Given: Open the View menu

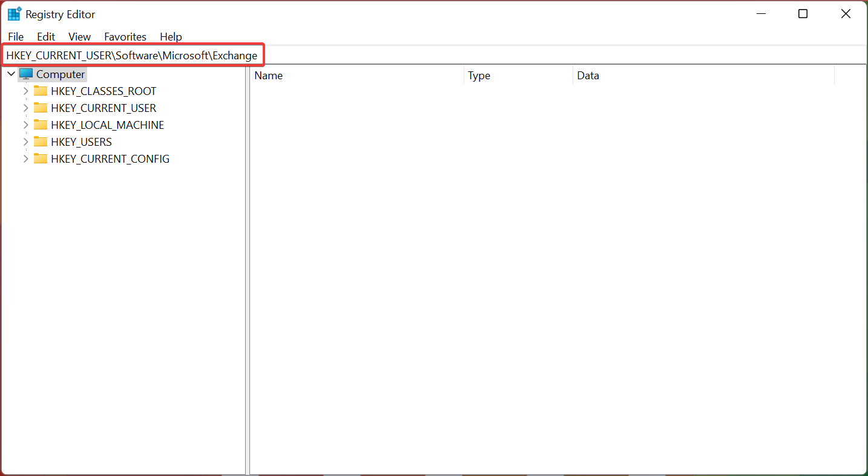Looking at the screenshot, I should [79, 37].
